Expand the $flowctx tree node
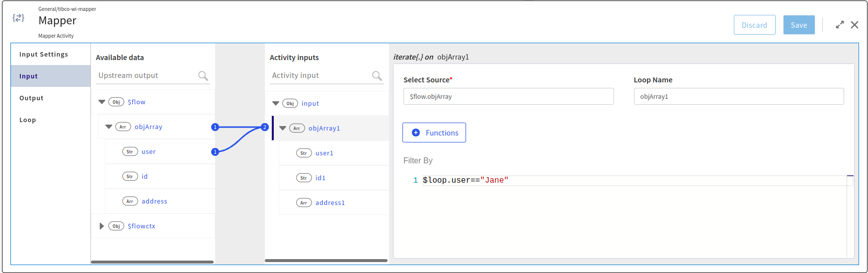Image resolution: width=868 pixels, height=273 pixels. (102, 226)
